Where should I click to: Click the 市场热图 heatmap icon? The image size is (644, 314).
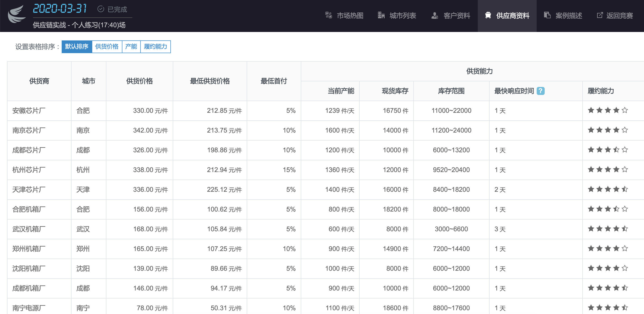(328, 15)
